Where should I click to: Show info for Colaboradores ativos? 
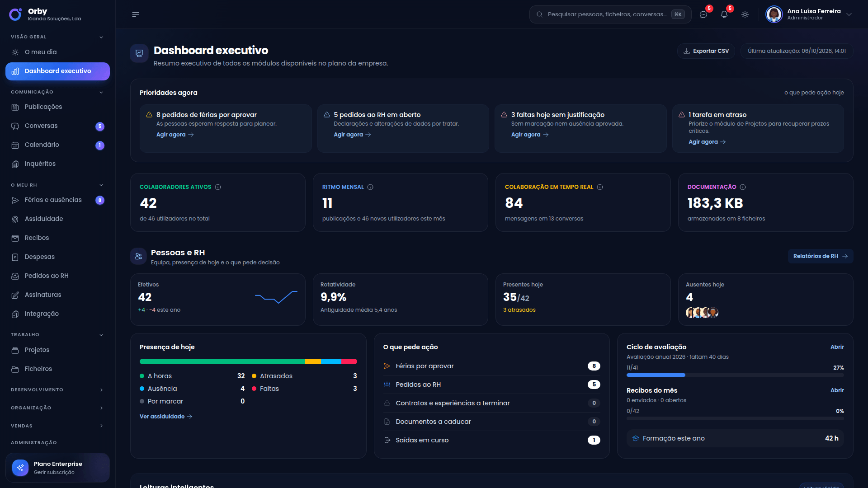point(218,187)
